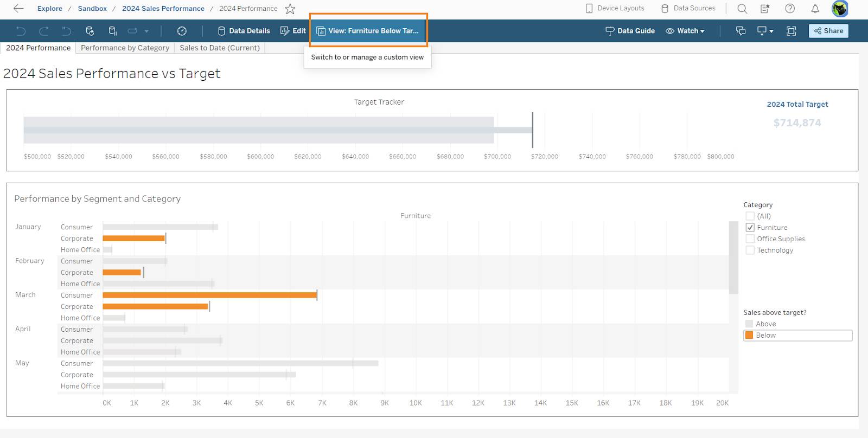Select the March Corporate orange bar

[155, 306]
